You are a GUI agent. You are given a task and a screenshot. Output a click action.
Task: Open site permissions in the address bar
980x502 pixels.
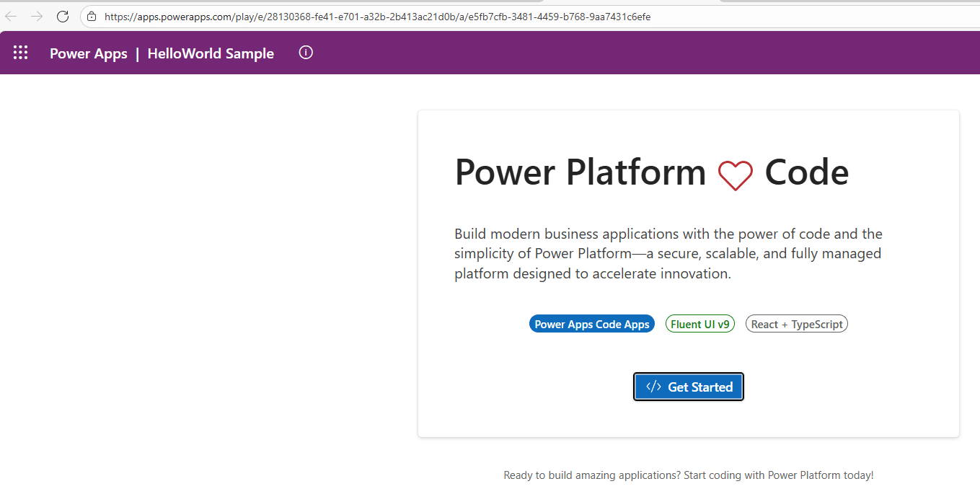pyautogui.click(x=91, y=16)
